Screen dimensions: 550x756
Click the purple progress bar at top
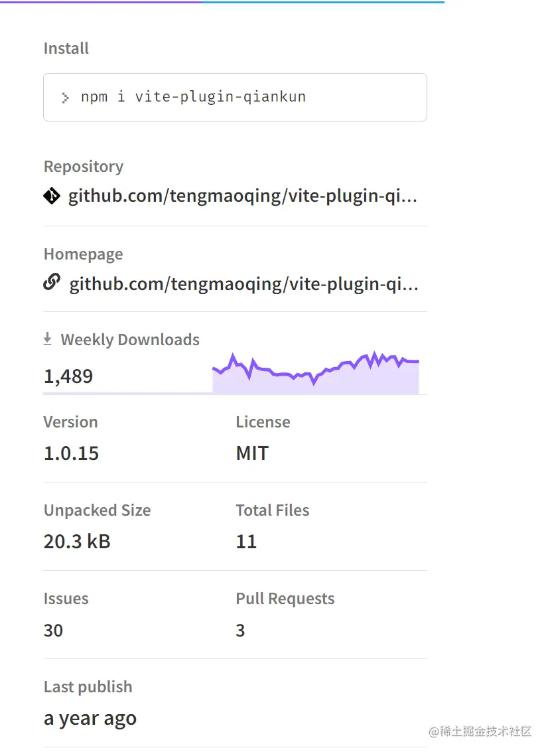(x=100, y=2)
